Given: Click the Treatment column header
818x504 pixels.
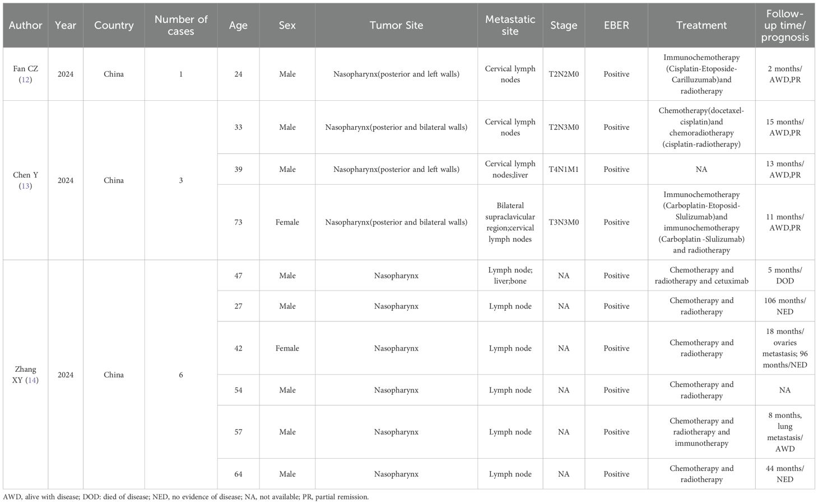Looking at the screenshot, I should click(x=701, y=25).
